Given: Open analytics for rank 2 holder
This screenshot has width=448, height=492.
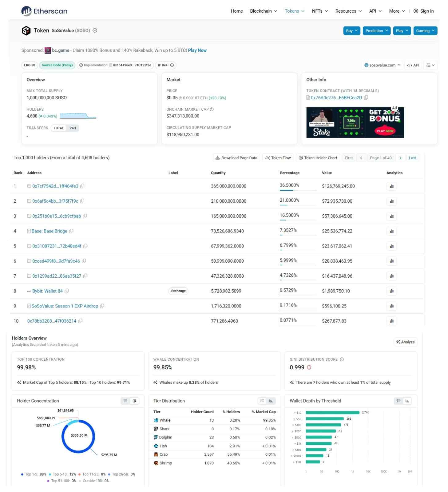Looking at the screenshot, I should (391, 201).
